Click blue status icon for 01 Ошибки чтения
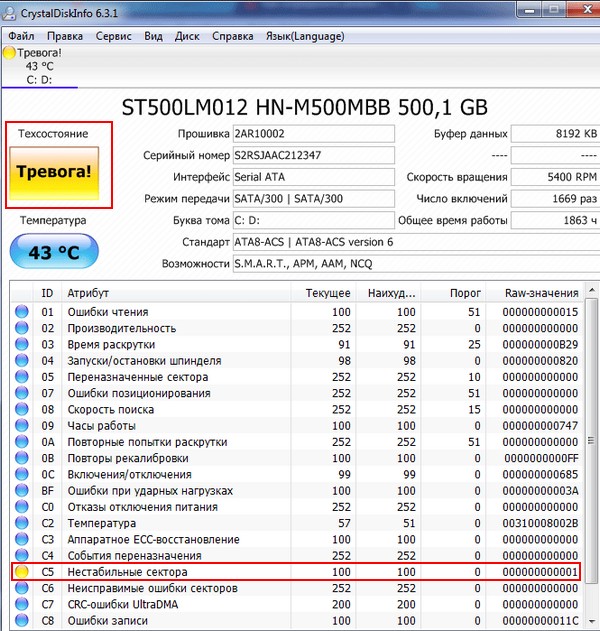Viewport: 600px width, 631px height. (x=23, y=312)
